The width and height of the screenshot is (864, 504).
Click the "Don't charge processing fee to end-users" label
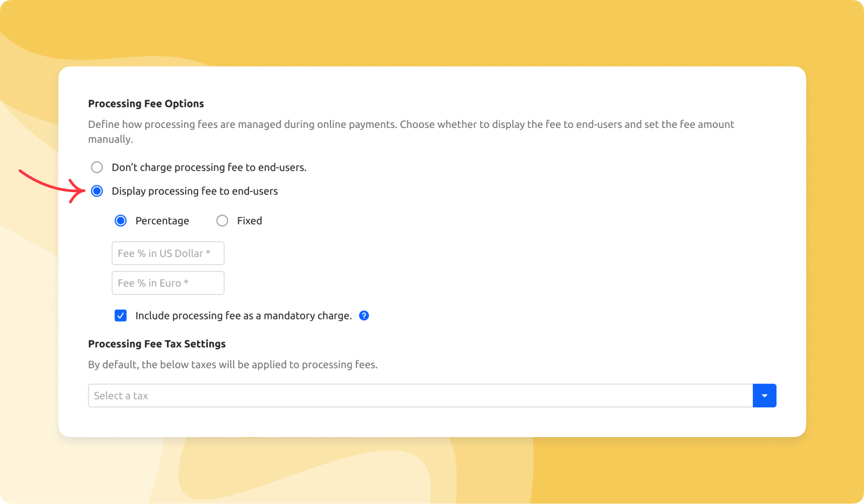pos(209,167)
